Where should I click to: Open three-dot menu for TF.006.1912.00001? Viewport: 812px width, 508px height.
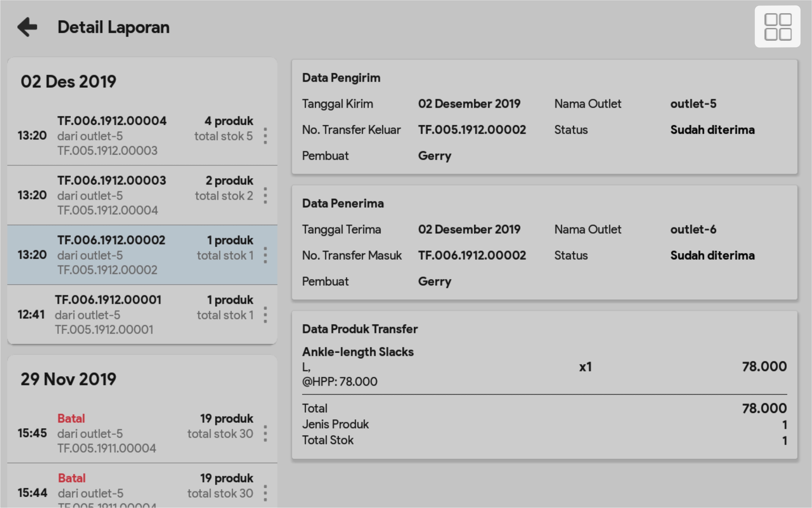tap(265, 315)
